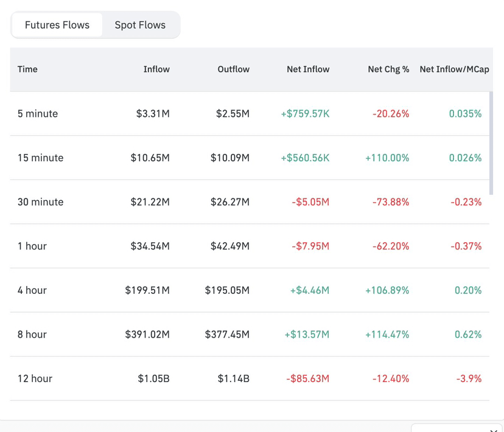This screenshot has height=432, width=504.
Task: Click the +114.47% net change value
Action: pyautogui.click(x=387, y=335)
